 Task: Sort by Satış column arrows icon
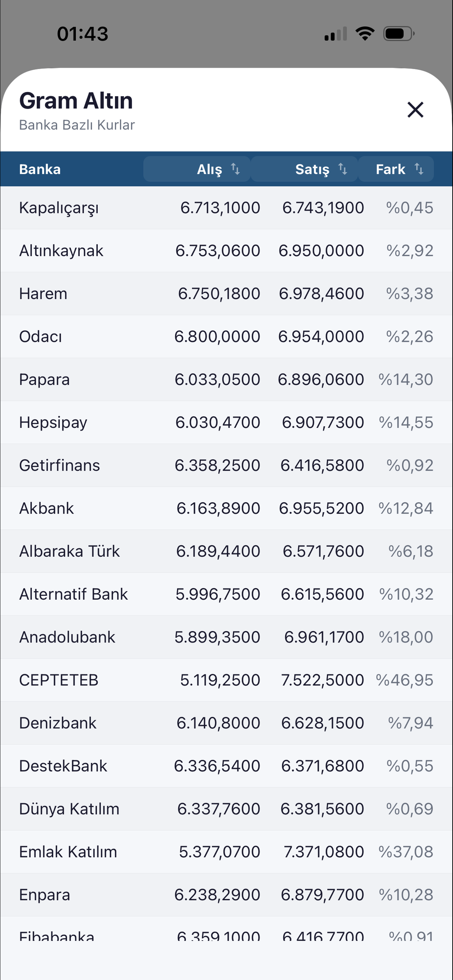point(343,169)
